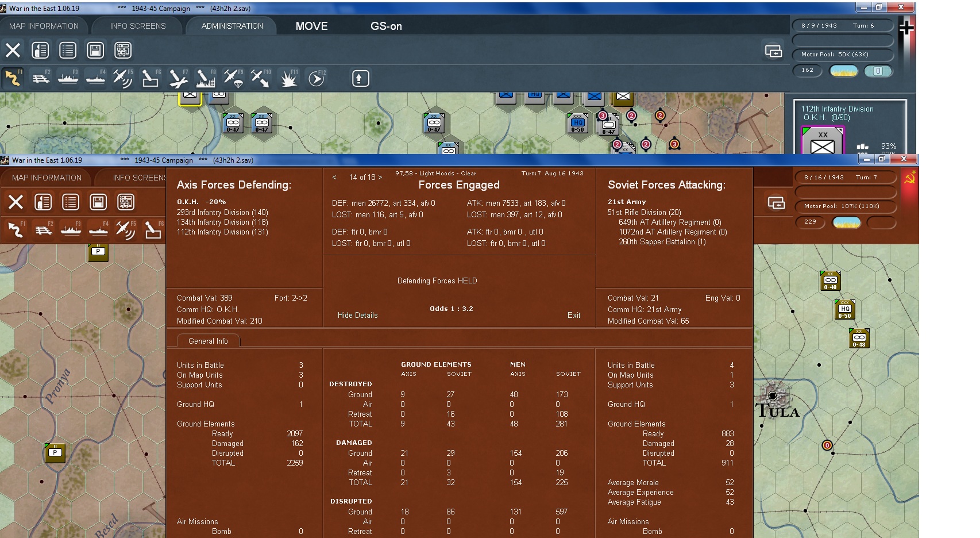Open the MAP INFORMATION tab in the blue window
The image size is (980, 538).
click(x=44, y=26)
